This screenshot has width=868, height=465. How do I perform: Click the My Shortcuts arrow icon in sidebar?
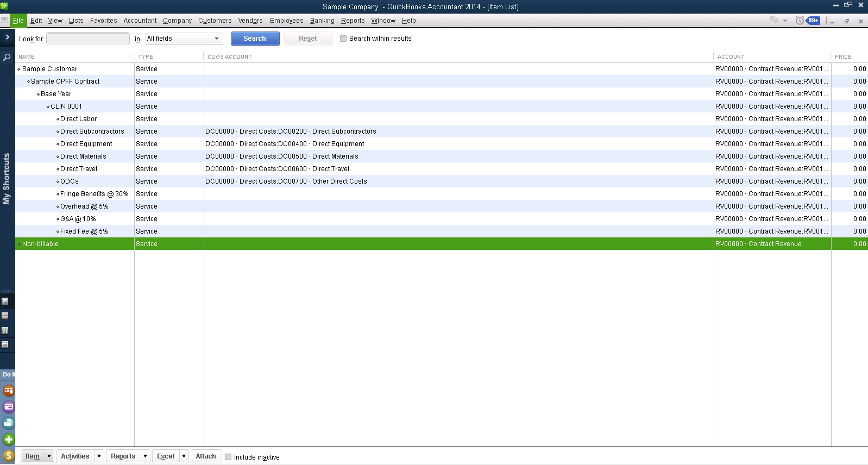point(5,301)
